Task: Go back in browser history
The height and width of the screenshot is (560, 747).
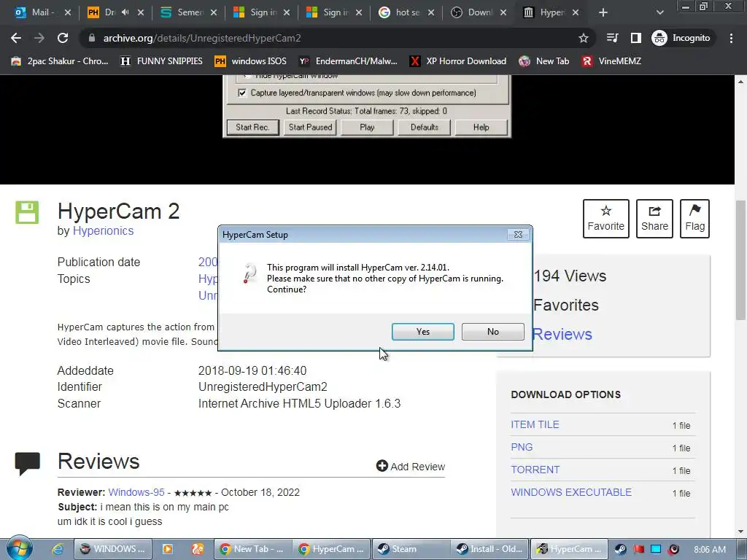Action: 16,38
